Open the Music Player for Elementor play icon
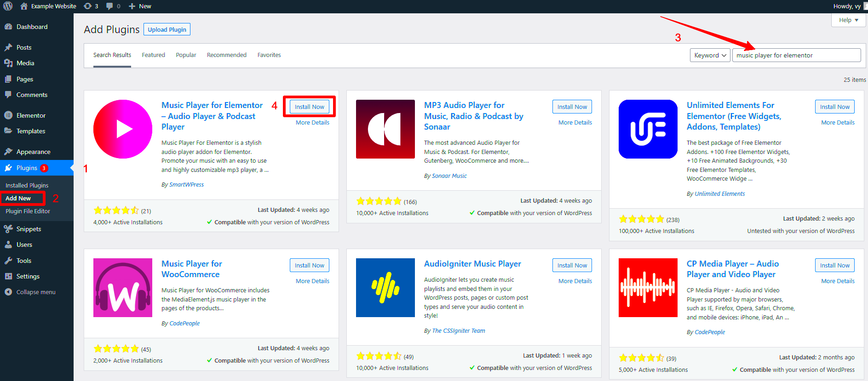This screenshot has width=868, height=381. 123,129
